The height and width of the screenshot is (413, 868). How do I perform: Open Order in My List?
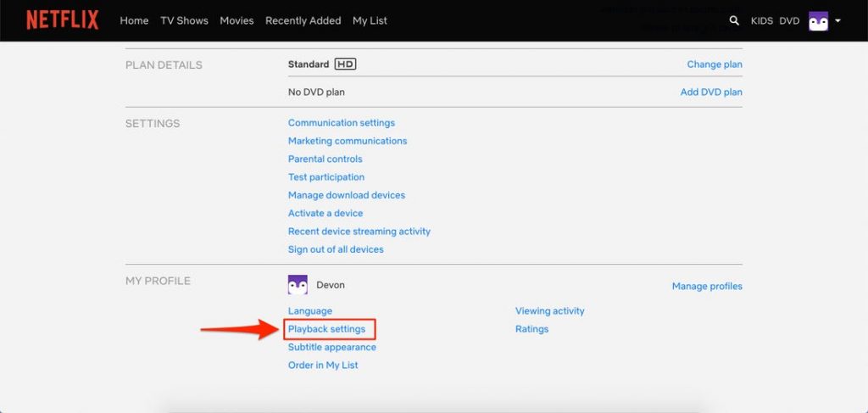323,366
